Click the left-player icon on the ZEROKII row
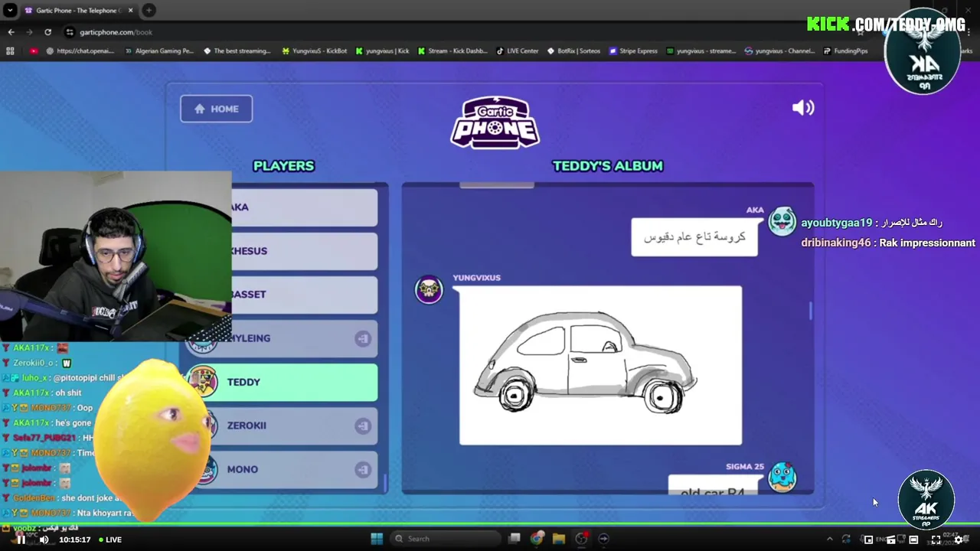 (x=363, y=425)
